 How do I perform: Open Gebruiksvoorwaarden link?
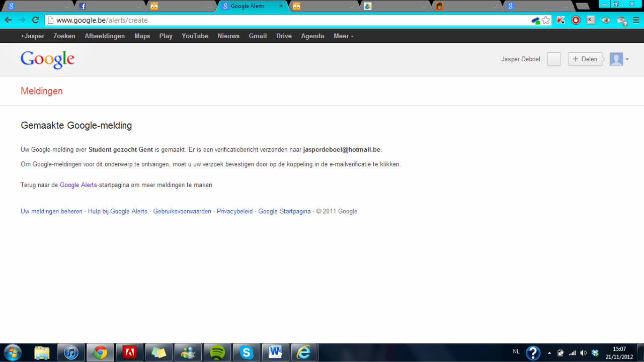tap(182, 212)
